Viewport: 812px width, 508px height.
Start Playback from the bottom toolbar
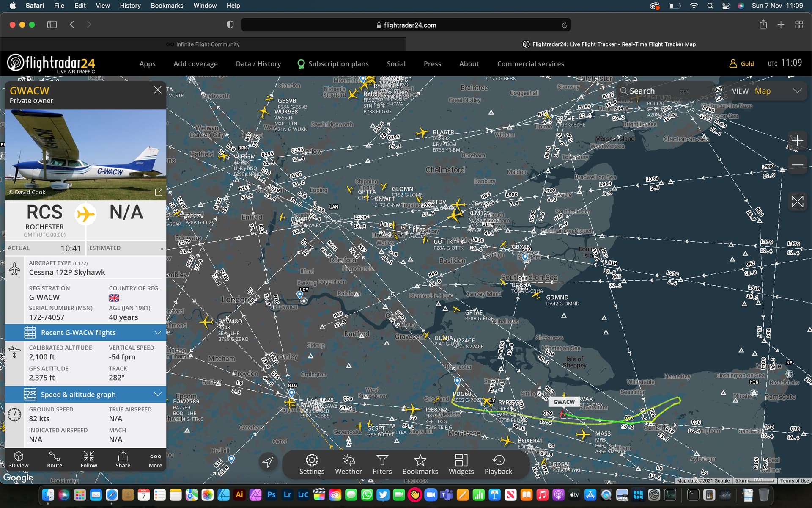pos(498,464)
